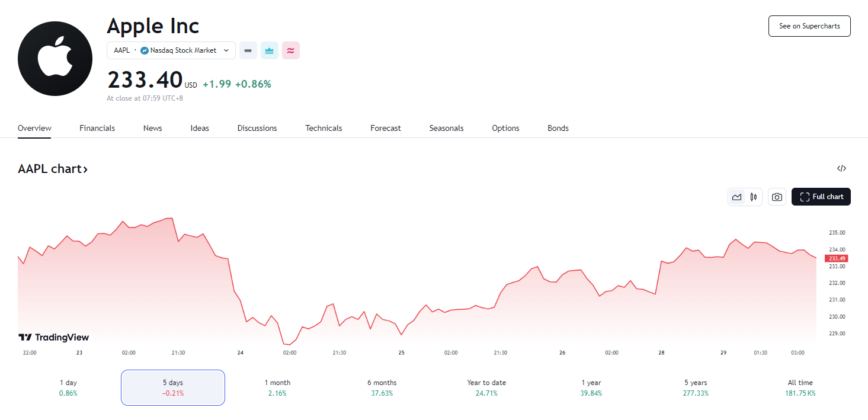Switch to area line chart type
This screenshot has width=868, height=420.
point(737,197)
